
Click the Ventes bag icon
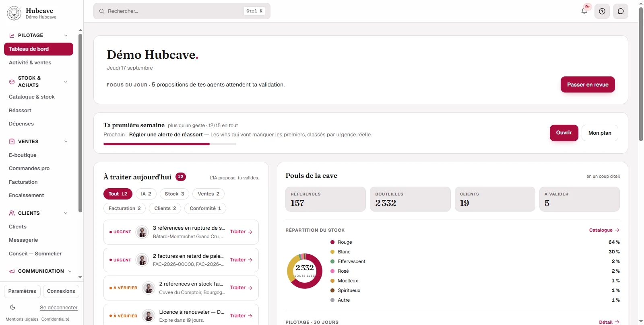pos(12,142)
